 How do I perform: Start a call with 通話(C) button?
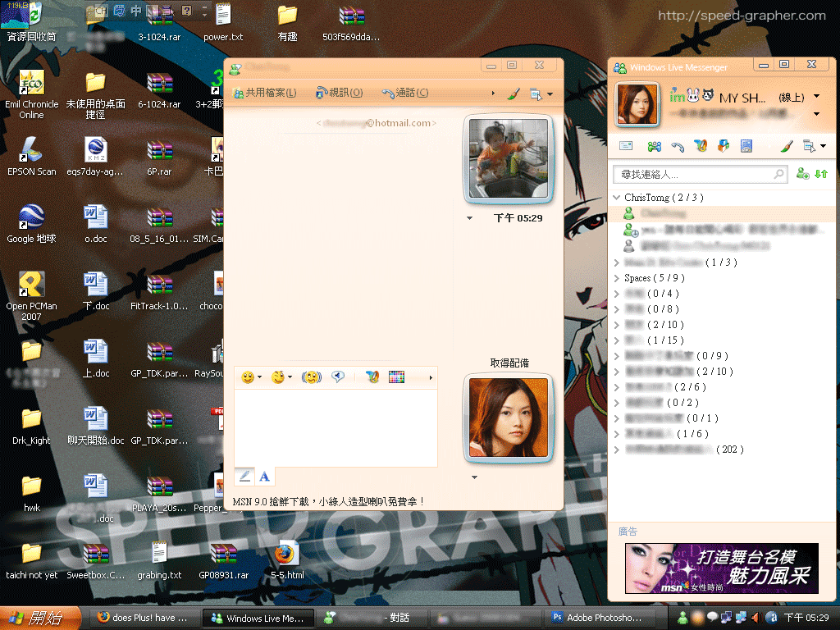coord(405,93)
